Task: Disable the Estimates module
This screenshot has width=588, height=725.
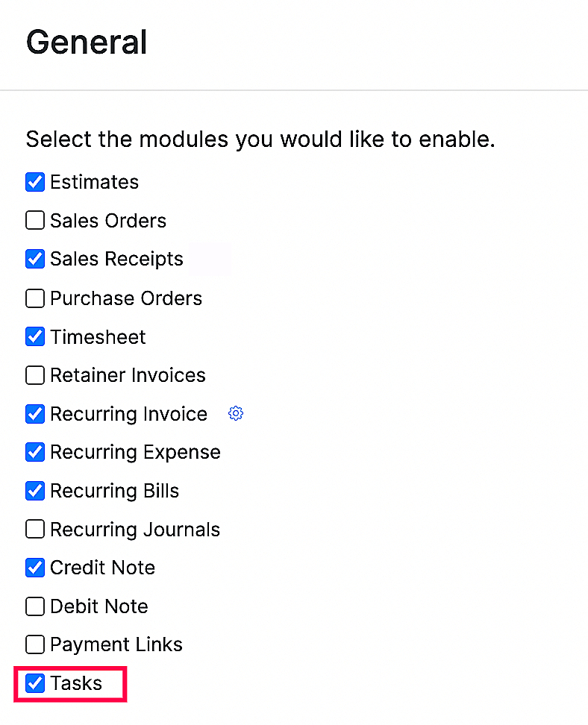Action: point(34,181)
